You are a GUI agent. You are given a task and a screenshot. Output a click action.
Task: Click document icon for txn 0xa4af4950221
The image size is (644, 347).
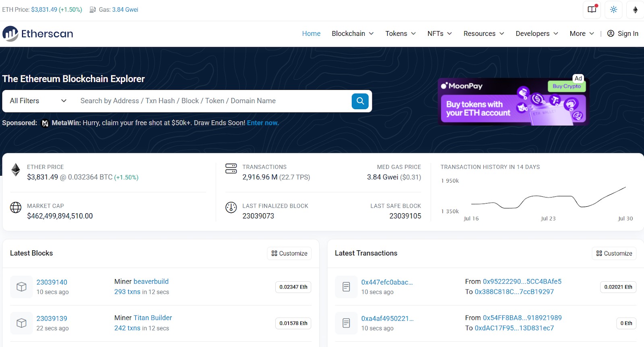point(346,323)
